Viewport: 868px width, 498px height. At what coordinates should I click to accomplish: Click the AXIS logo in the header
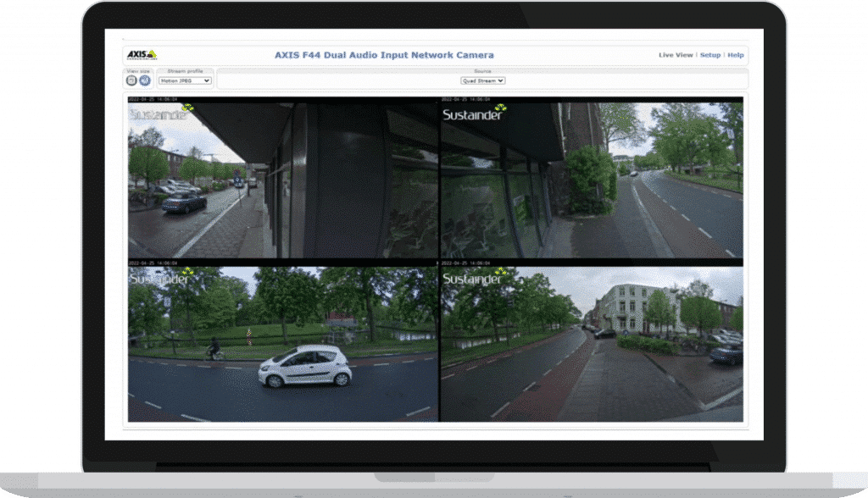141,55
